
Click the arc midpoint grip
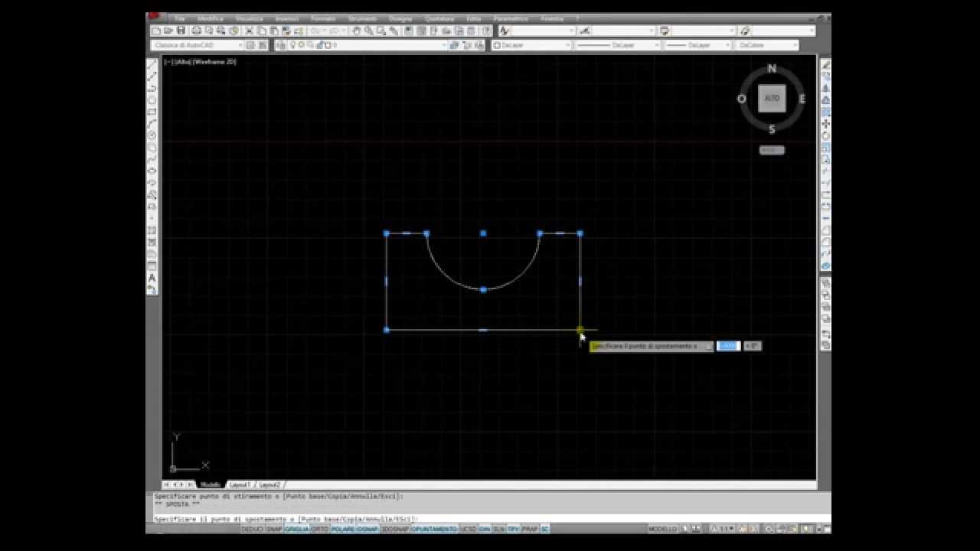(483, 290)
